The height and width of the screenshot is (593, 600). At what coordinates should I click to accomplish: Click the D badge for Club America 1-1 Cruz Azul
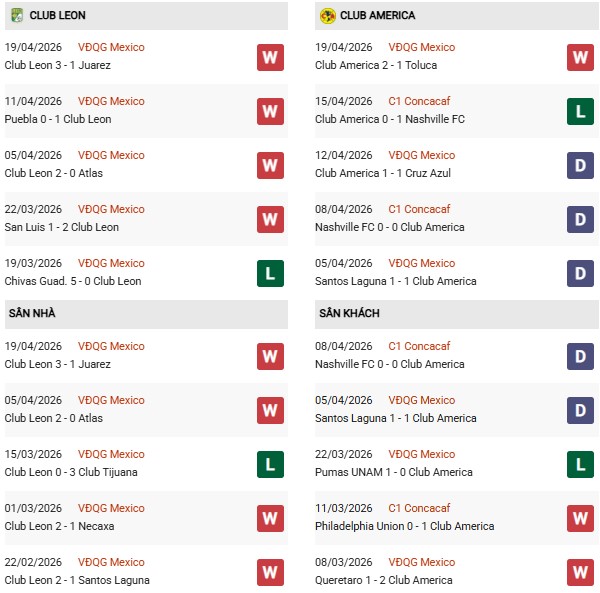coord(580,165)
